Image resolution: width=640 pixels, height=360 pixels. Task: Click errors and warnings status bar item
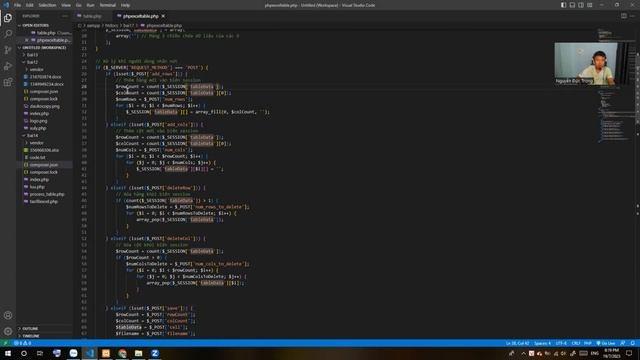22,343
